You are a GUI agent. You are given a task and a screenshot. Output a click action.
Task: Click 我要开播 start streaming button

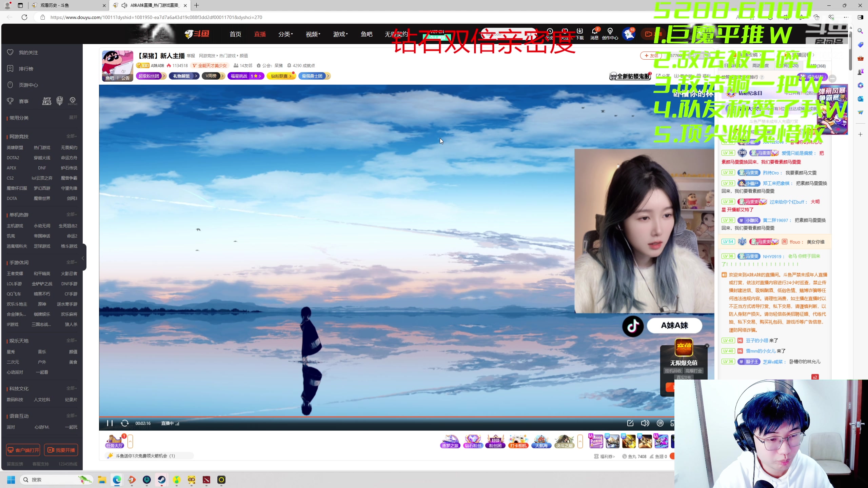point(61,450)
